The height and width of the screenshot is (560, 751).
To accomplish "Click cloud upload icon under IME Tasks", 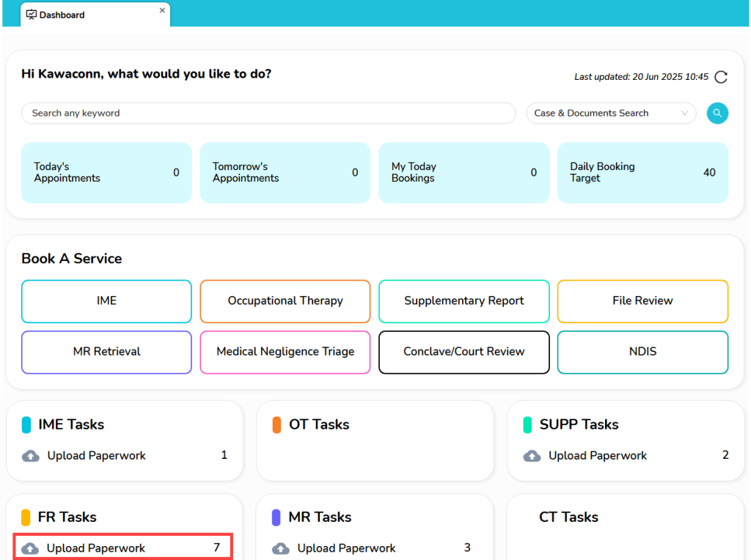I will (31, 456).
